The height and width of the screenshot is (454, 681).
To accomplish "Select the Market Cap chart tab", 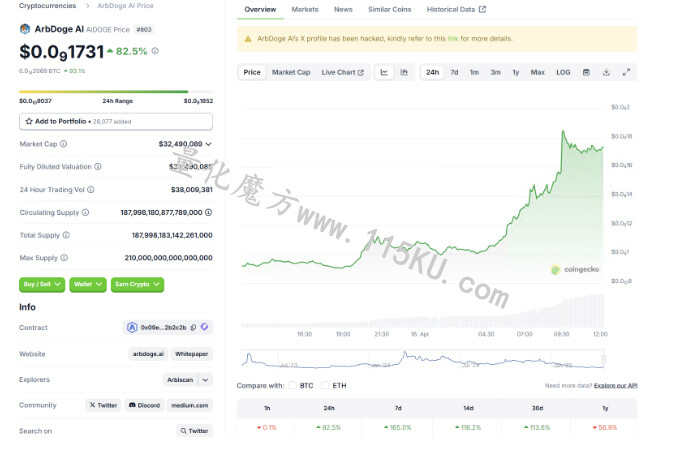I will point(291,72).
